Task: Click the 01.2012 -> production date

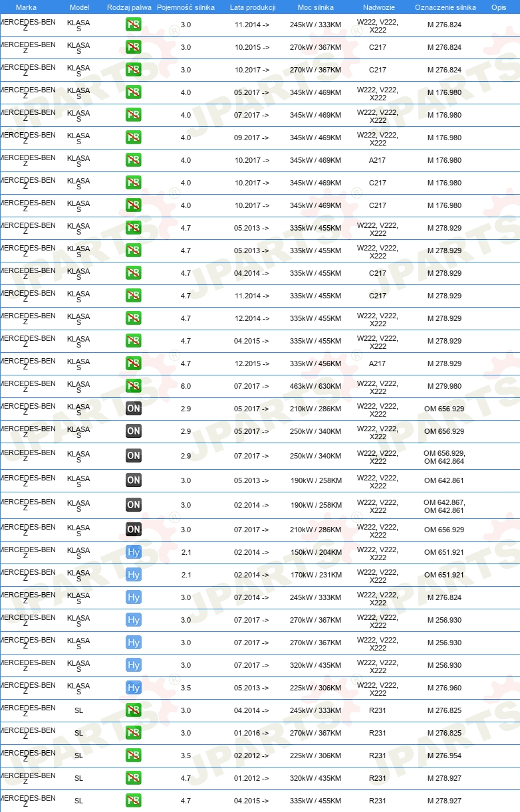Action: (252, 779)
